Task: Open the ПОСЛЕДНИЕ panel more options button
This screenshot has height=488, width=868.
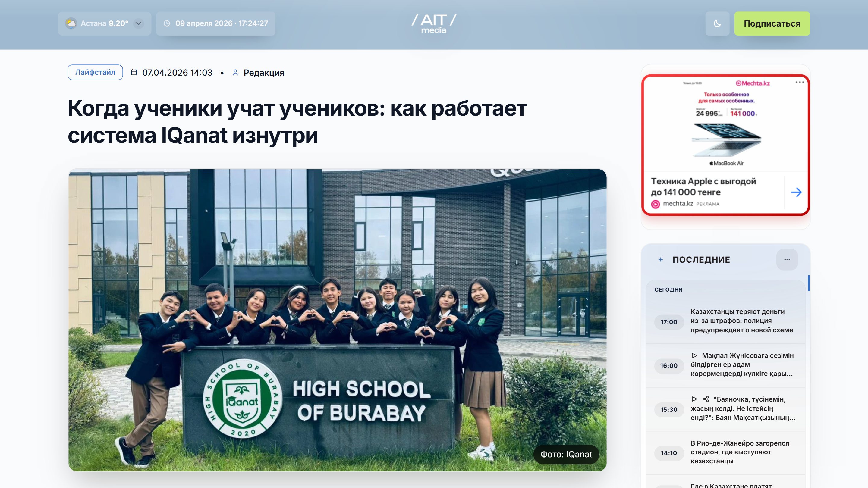Action: pos(787,259)
